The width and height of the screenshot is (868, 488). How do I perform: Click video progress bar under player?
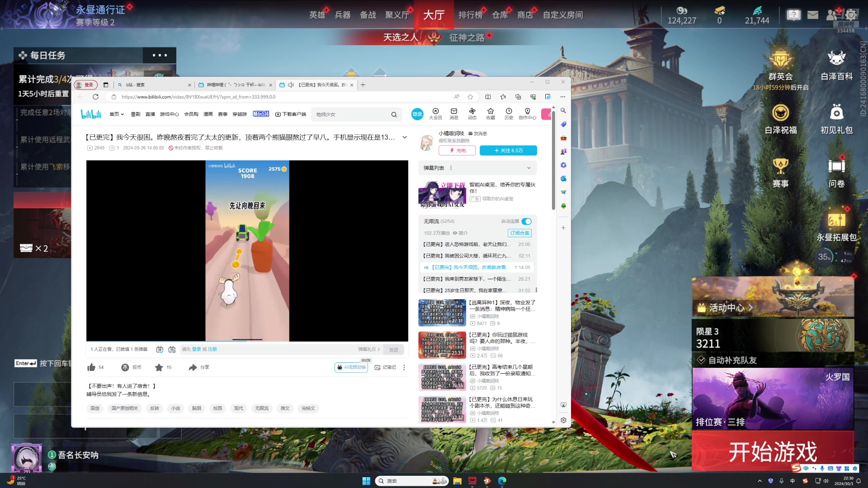point(247,341)
